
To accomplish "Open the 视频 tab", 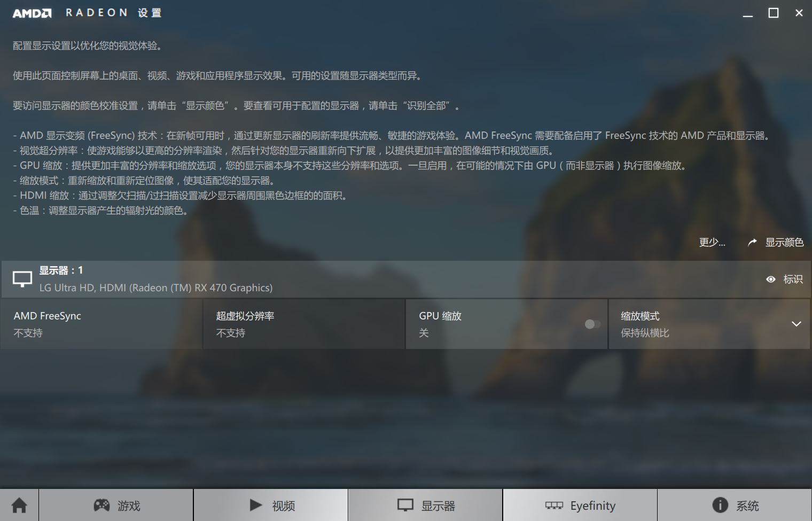I will (271, 505).
